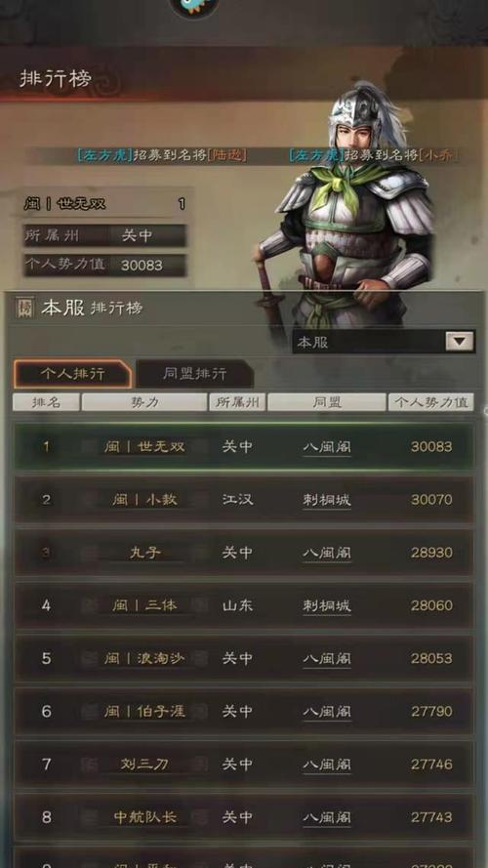Open the 本服 server dropdown arrow
Image resolution: width=488 pixels, height=868 pixels.
[460, 342]
